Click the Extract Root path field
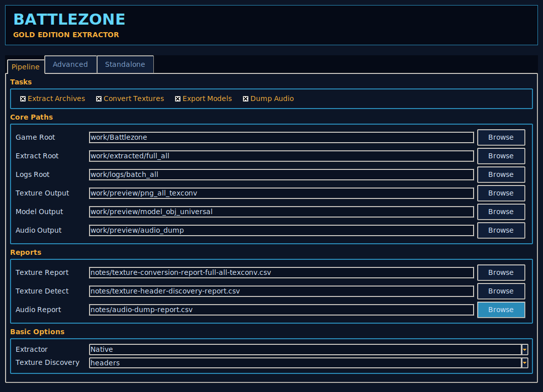 tap(281, 156)
